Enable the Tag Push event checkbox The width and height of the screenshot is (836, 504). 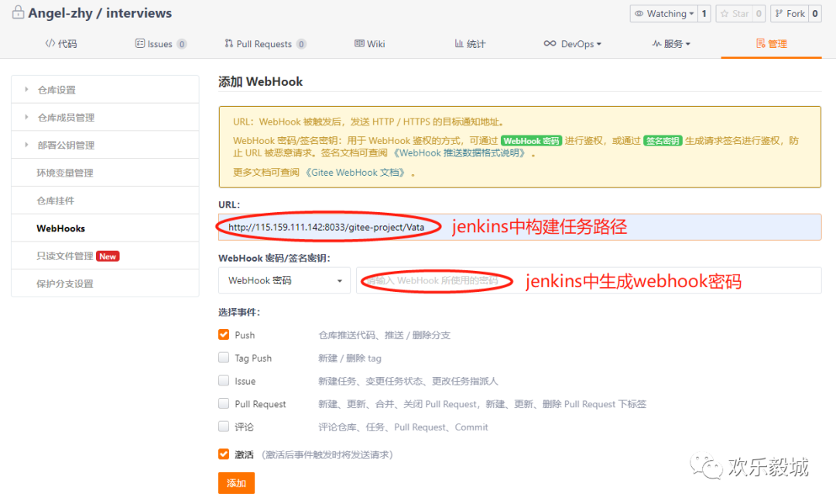224,358
